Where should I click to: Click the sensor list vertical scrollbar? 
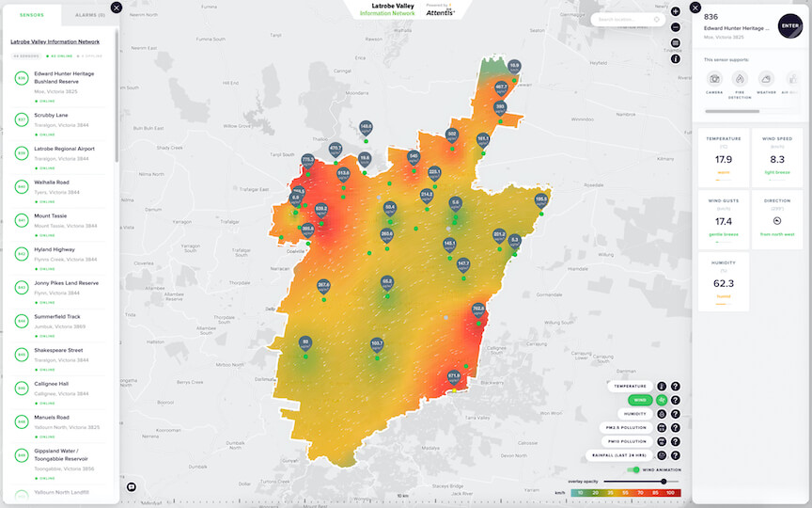(x=117, y=96)
